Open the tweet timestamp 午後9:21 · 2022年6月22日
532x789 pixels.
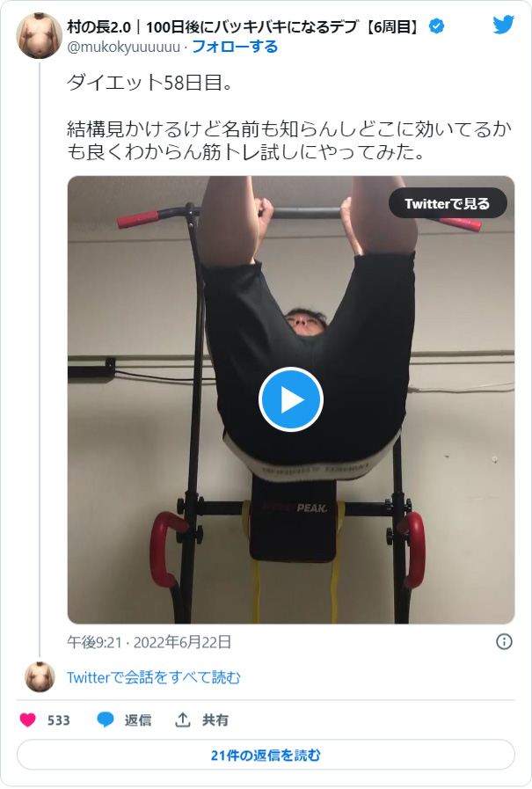pyautogui.click(x=149, y=642)
